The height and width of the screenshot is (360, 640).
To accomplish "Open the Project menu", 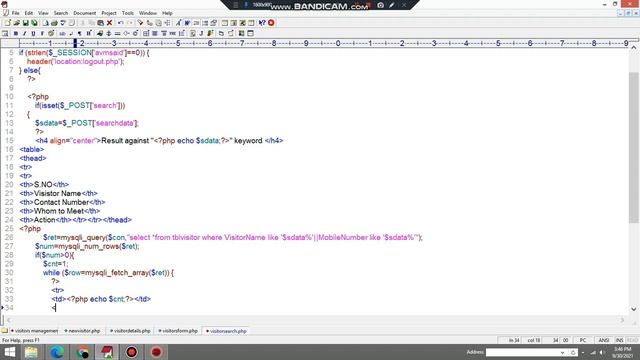I will 109,13.
